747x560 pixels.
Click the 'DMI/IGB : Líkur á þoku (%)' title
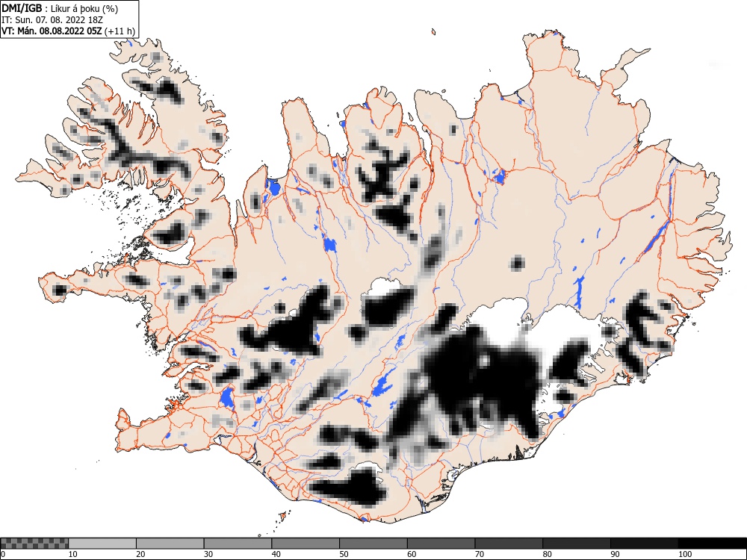60,8
